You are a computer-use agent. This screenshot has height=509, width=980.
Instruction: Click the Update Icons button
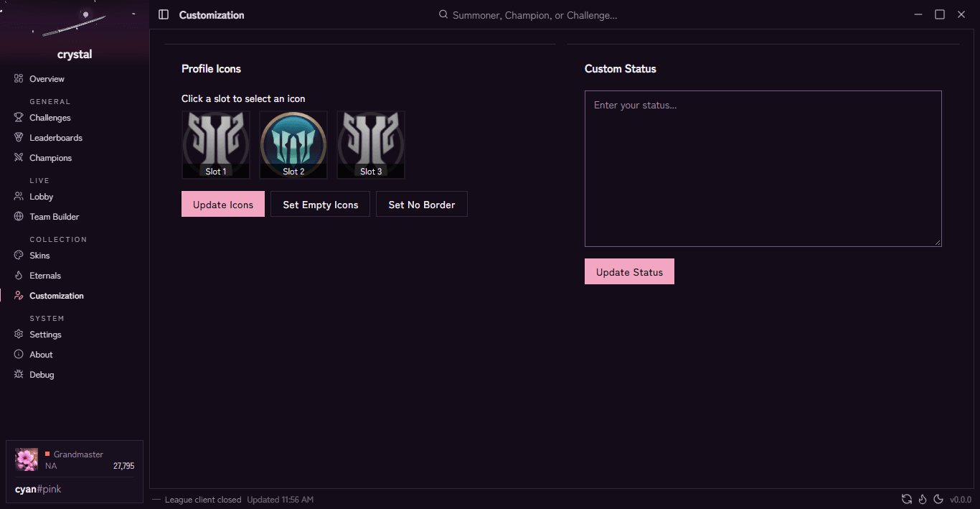223,204
